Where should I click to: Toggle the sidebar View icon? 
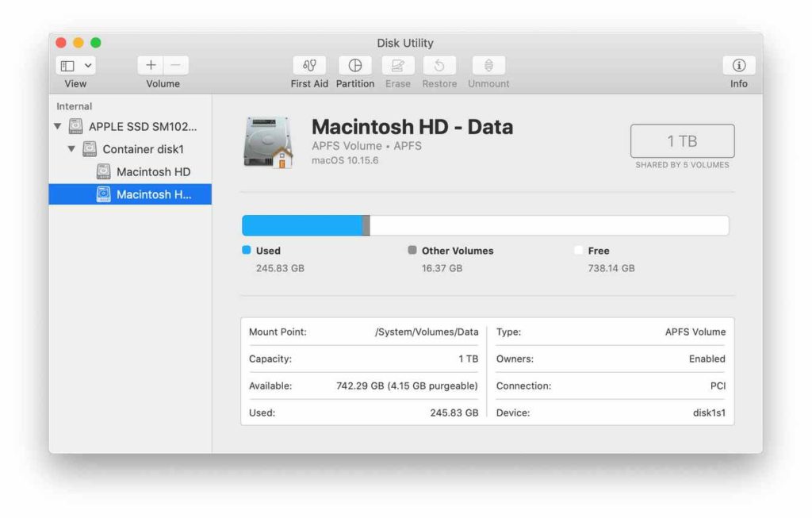[67, 66]
